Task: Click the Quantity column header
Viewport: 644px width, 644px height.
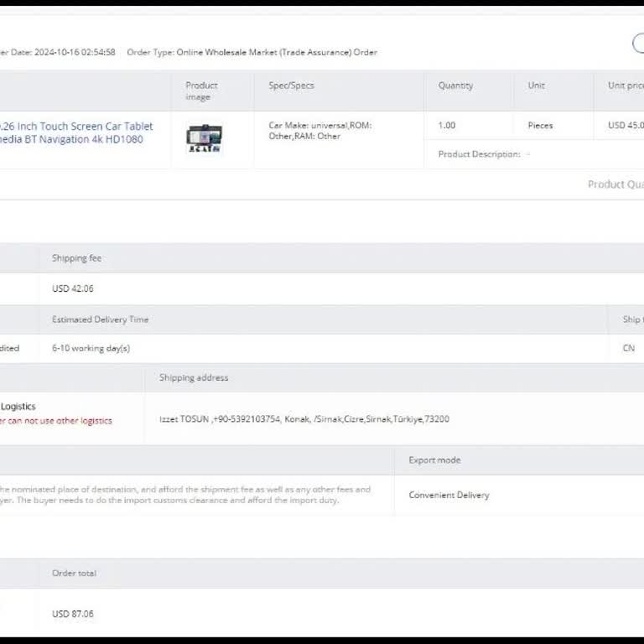Action: [455, 86]
